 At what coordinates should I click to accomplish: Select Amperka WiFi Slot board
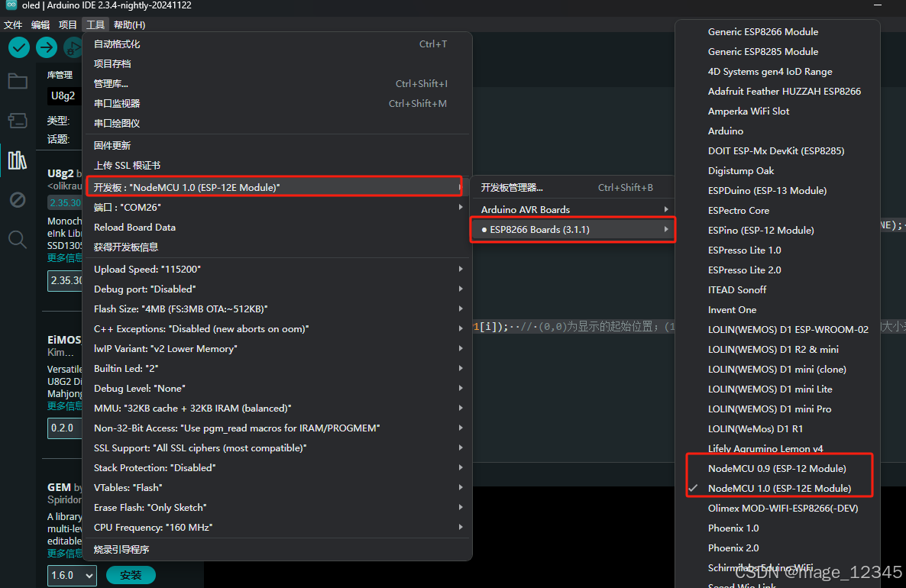(x=777, y=111)
